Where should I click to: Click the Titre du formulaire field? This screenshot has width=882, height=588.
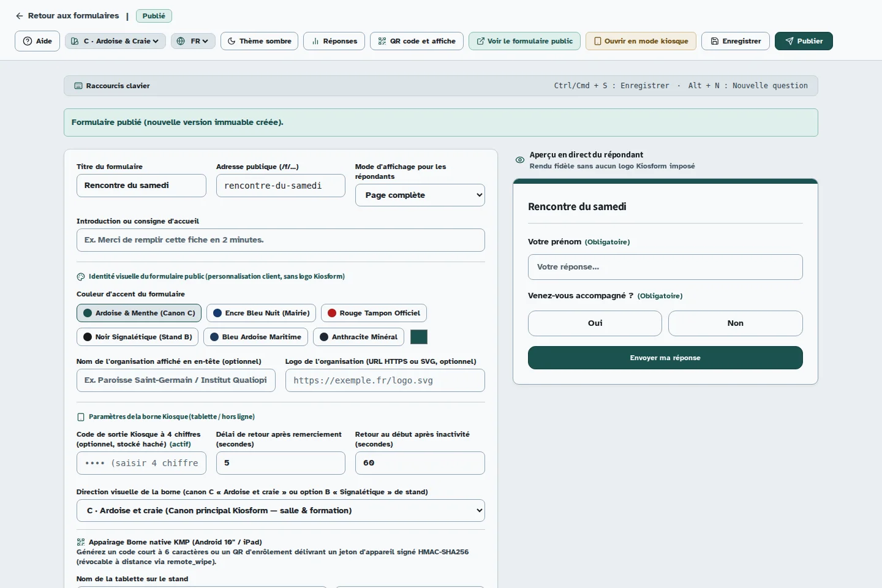tap(141, 186)
